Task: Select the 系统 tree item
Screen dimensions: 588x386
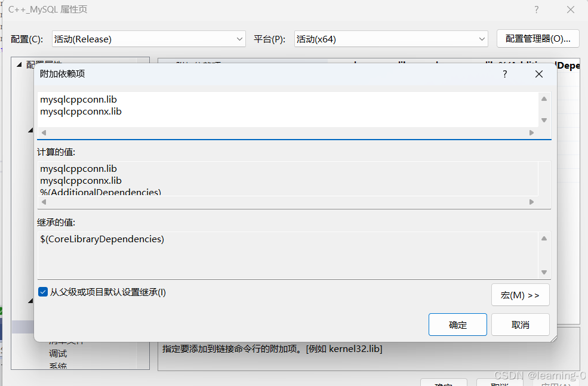Action: point(57,366)
